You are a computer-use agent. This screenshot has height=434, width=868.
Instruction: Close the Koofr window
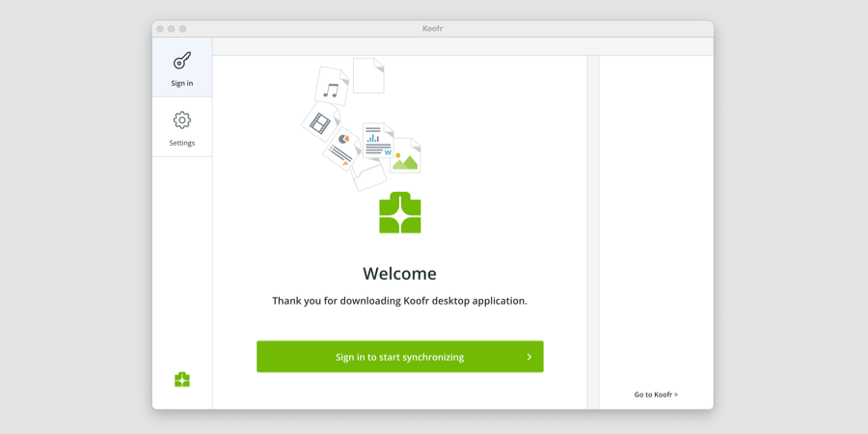pos(159,29)
